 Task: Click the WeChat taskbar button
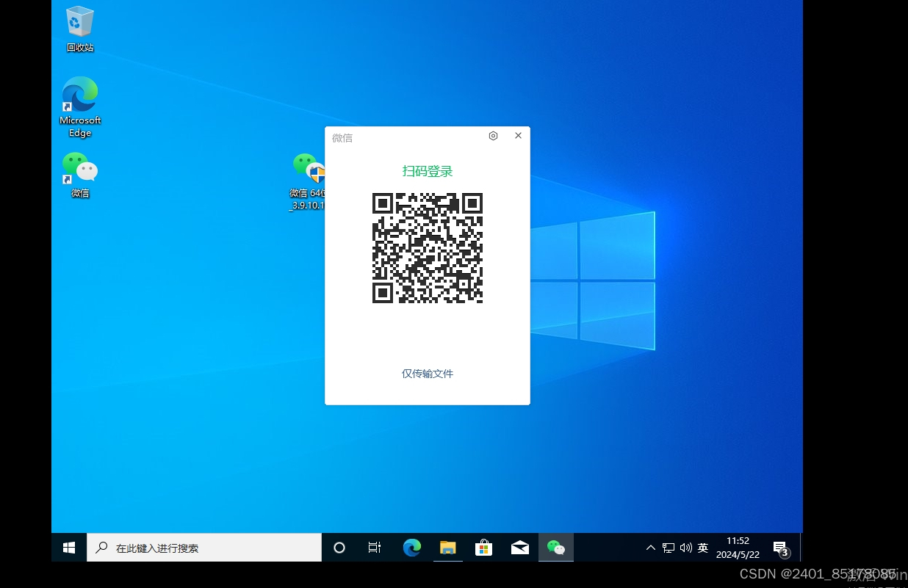coord(556,548)
